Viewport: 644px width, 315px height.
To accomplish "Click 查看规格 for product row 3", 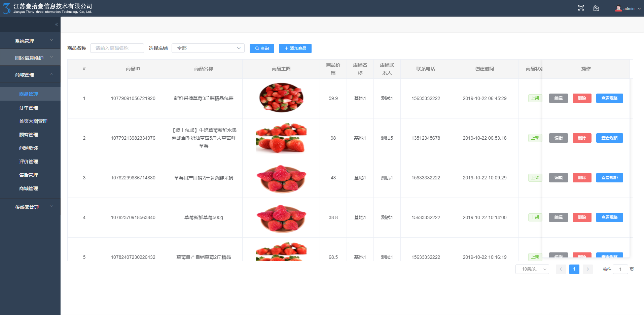I will (609, 178).
